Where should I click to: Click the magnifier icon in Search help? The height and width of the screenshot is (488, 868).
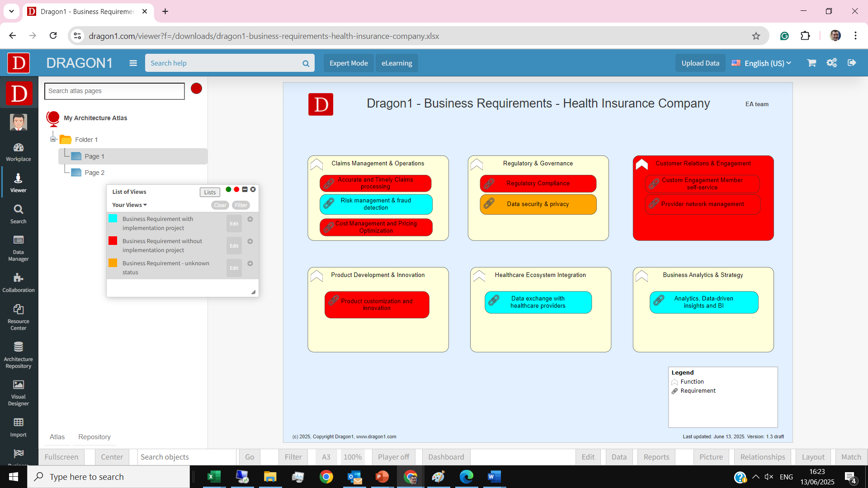[306, 64]
